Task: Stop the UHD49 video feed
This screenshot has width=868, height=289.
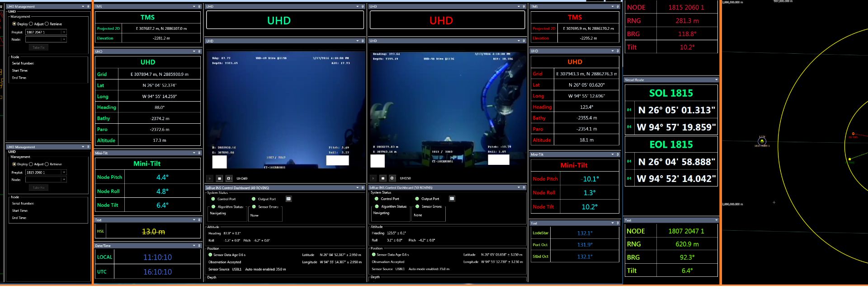Action: (x=219, y=178)
